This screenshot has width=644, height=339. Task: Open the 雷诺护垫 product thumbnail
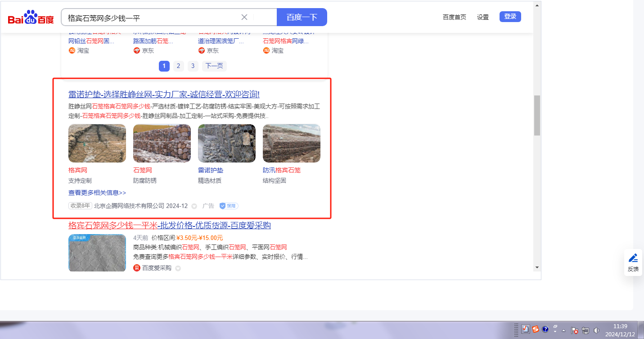[227, 143]
